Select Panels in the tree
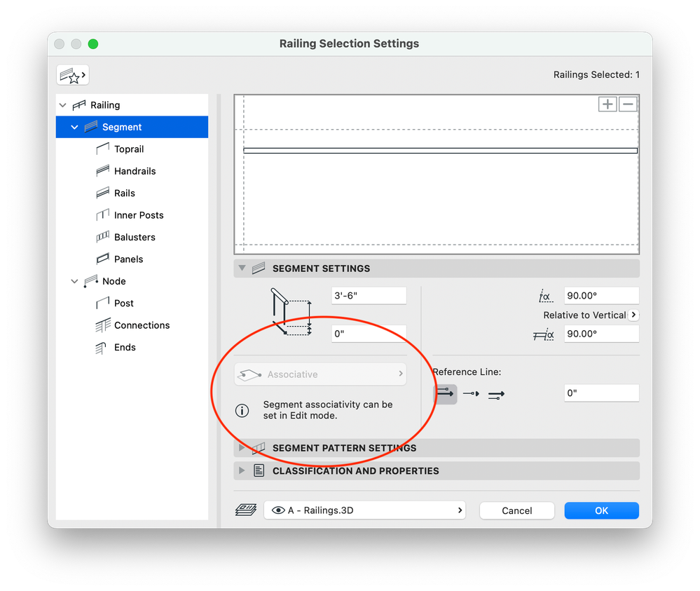Image resolution: width=700 pixels, height=591 pixels. pos(128,259)
